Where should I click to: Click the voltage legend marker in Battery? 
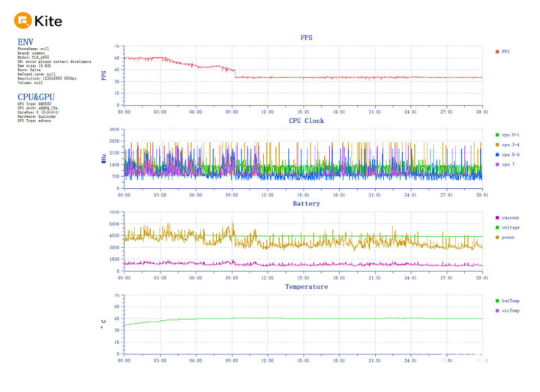click(496, 228)
